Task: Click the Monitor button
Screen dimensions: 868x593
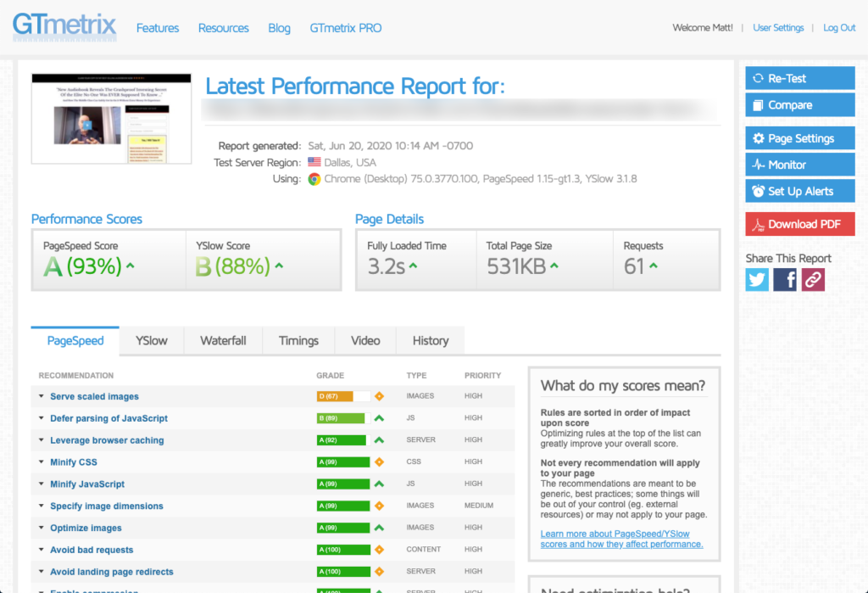Action: (800, 165)
